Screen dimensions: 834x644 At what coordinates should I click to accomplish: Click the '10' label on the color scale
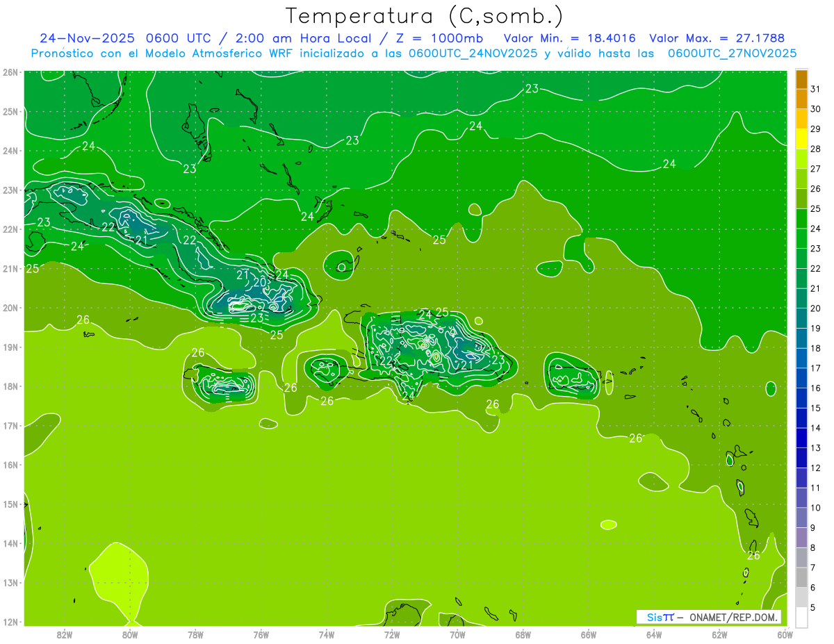[816, 508]
